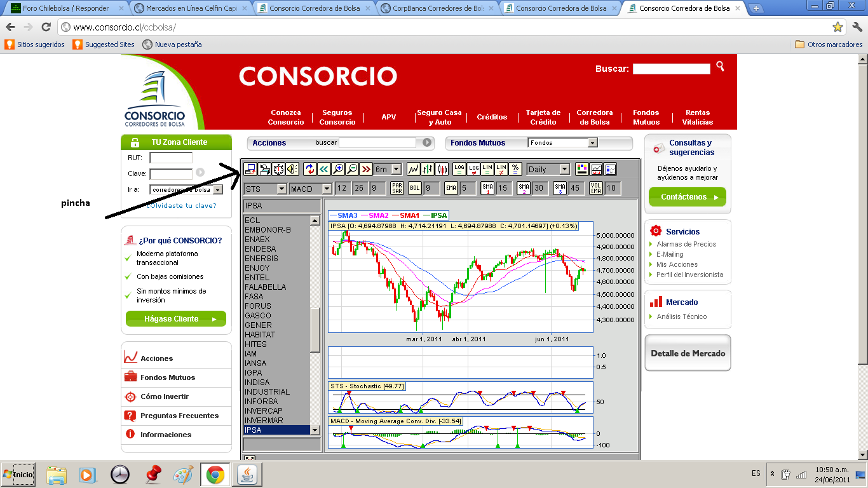Open the 'Ir a' corredores de bolsa dropdown

click(186, 189)
